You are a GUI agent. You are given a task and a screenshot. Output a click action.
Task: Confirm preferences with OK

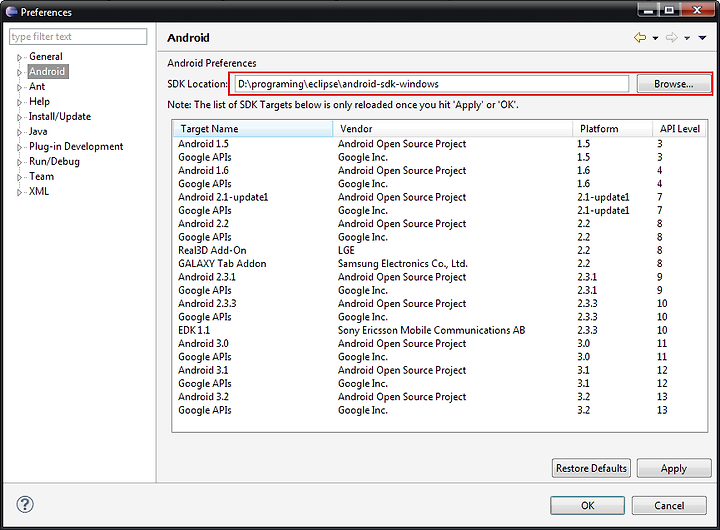tap(588, 505)
